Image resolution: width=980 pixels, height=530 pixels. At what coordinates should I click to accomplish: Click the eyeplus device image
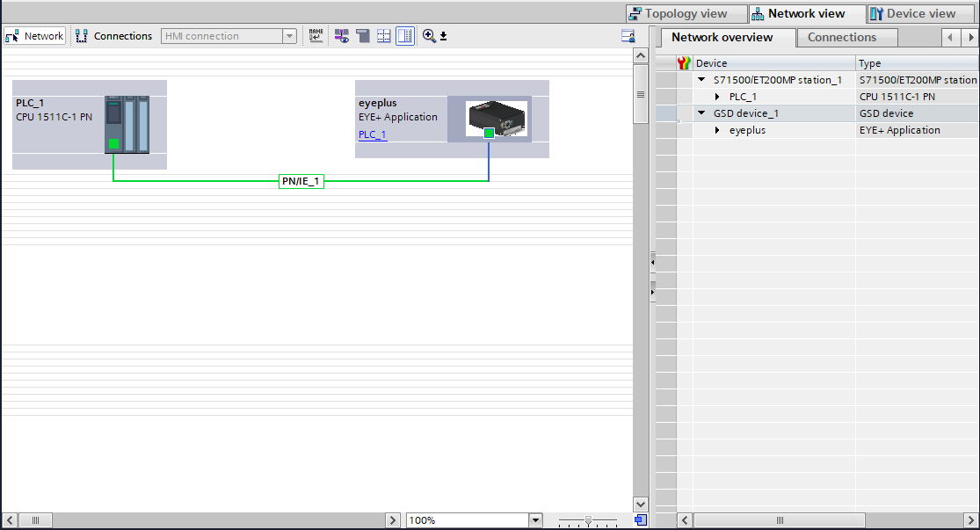(x=497, y=119)
